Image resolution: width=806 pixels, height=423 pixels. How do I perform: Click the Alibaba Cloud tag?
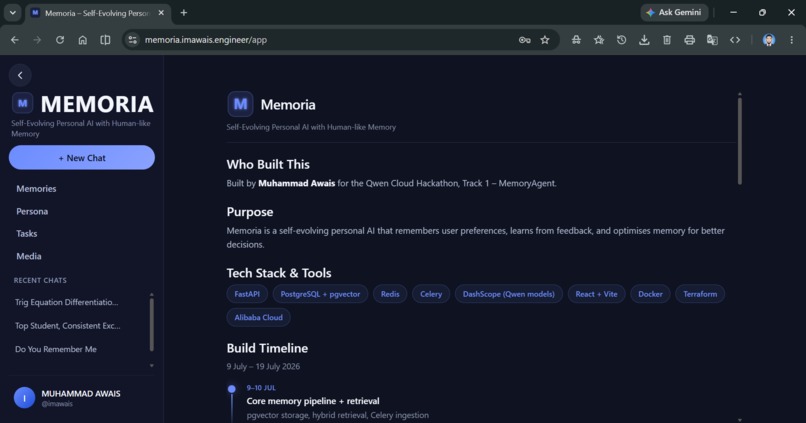point(258,317)
